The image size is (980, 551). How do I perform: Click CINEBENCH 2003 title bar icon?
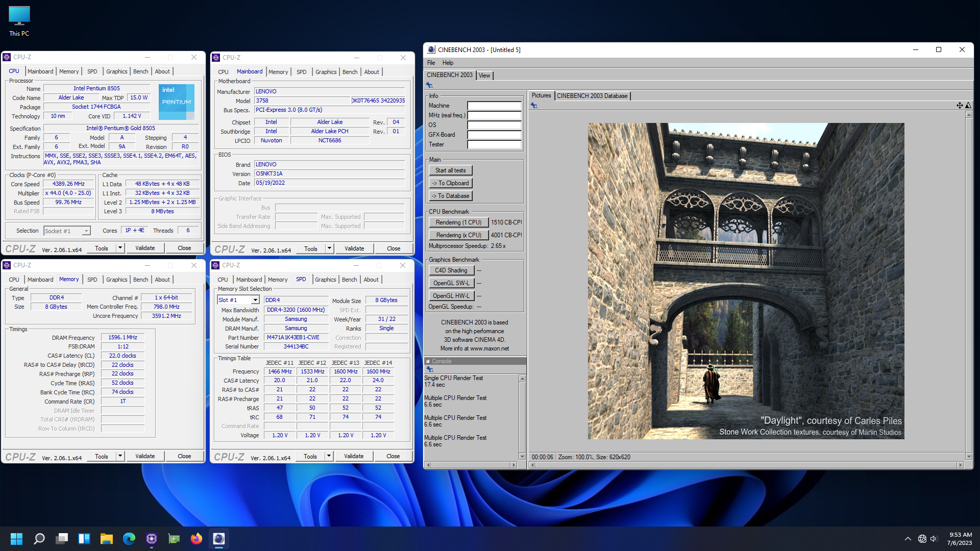click(431, 49)
